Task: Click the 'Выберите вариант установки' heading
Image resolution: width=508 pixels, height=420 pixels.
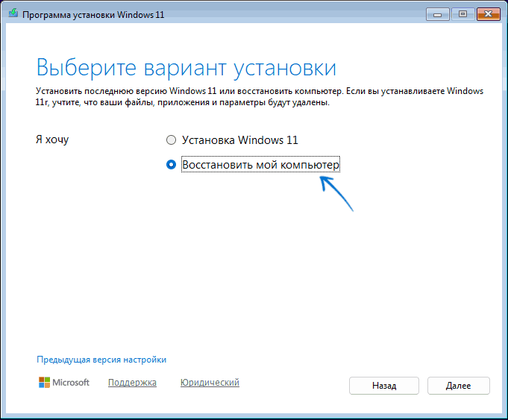Action: (186, 67)
